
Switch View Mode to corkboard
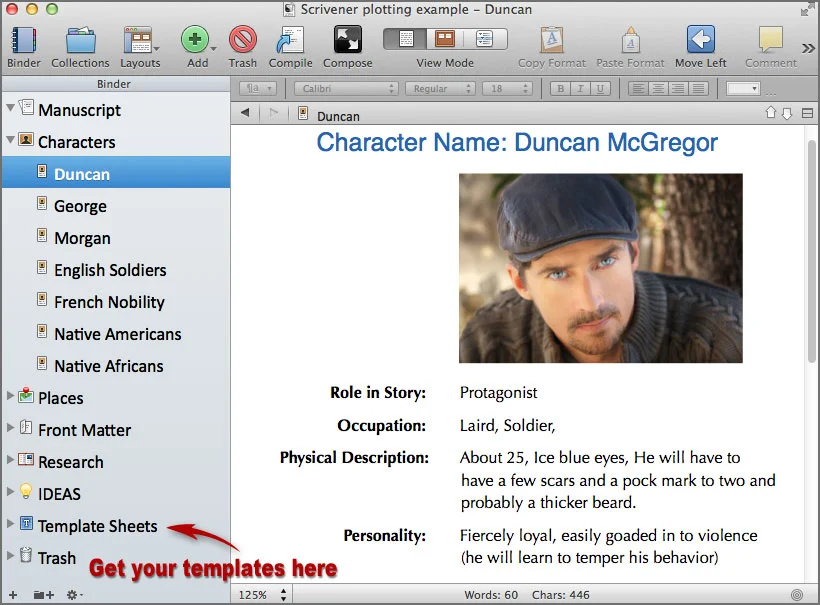coord(445,39)
